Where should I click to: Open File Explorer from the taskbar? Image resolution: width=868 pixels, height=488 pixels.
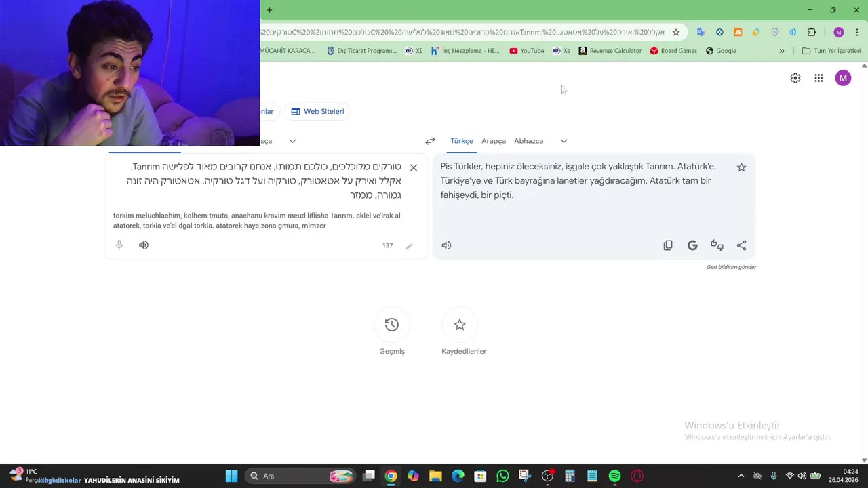pyautogui.click(x=435, y=476)
